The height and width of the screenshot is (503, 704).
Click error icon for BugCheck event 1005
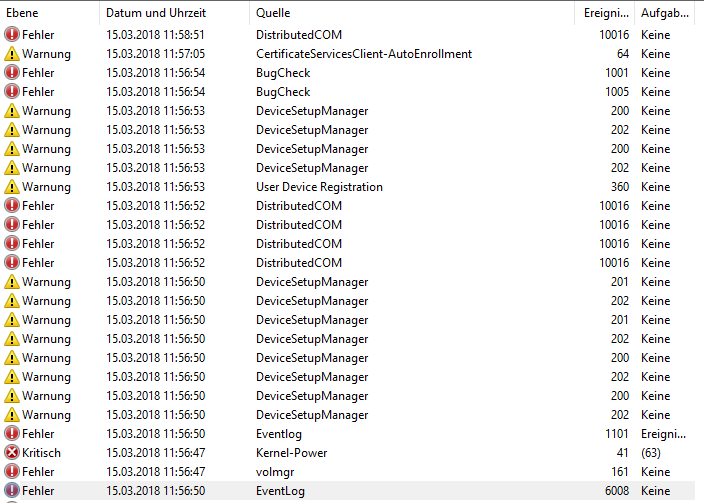pyautogui.click(x=12, y=92)
